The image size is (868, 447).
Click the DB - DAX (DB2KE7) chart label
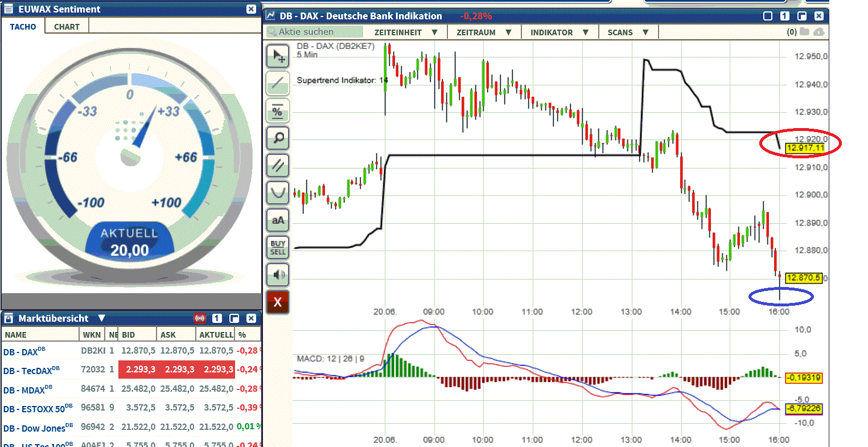pyautogui.click(x=335, y=46)
